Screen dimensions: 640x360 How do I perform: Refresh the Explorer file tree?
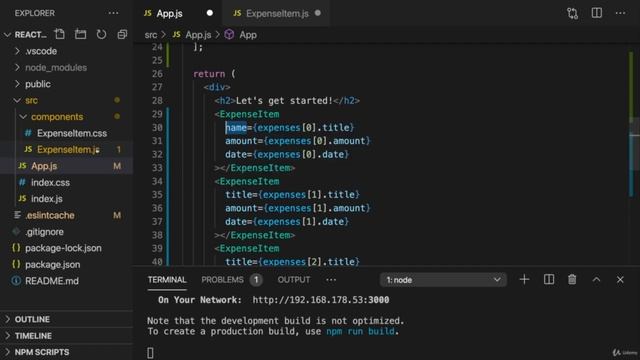pyautogui.click(x=101, y=34)
